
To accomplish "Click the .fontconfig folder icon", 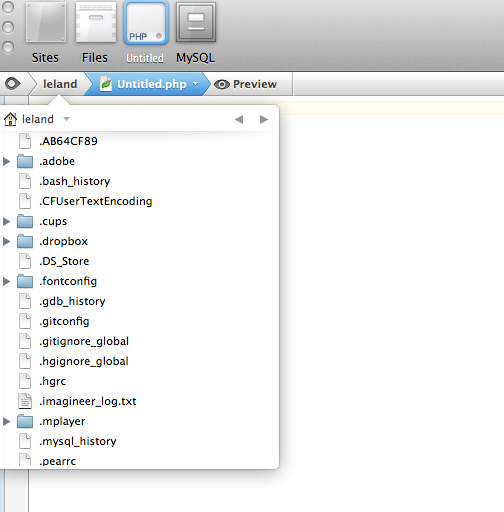I will pyautogui.click(x=25, y=281).
